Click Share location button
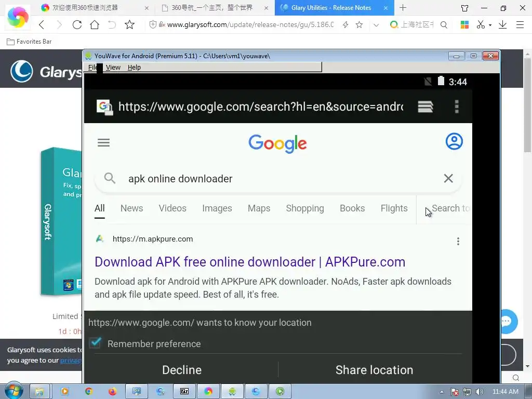This screenshot has height=399, width=532. tap(374, 370)
